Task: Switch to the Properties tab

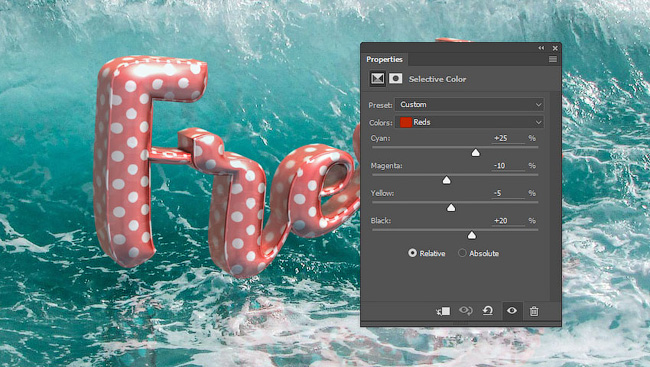Action: pyautogui.click(x=384, y=59)
